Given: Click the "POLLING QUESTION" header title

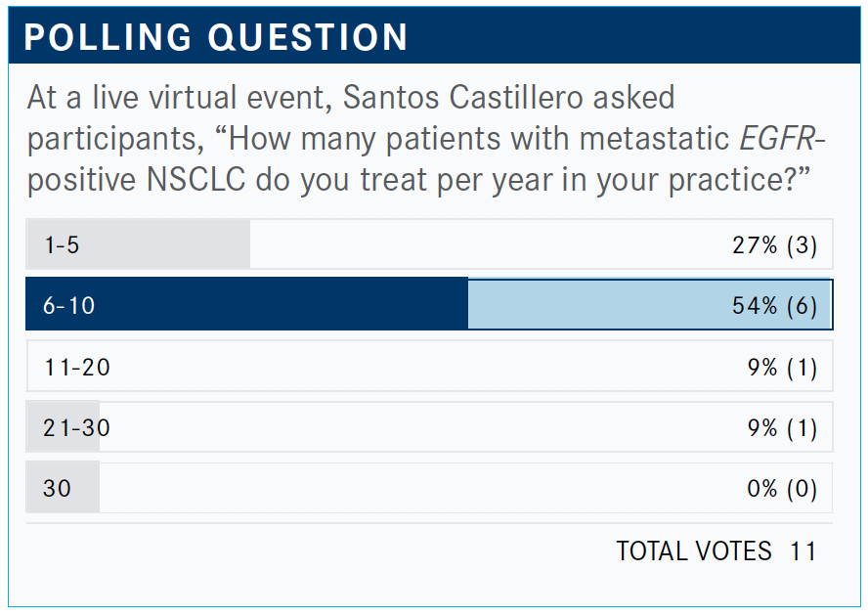Looking at the screenshot, I should [216, 37].
